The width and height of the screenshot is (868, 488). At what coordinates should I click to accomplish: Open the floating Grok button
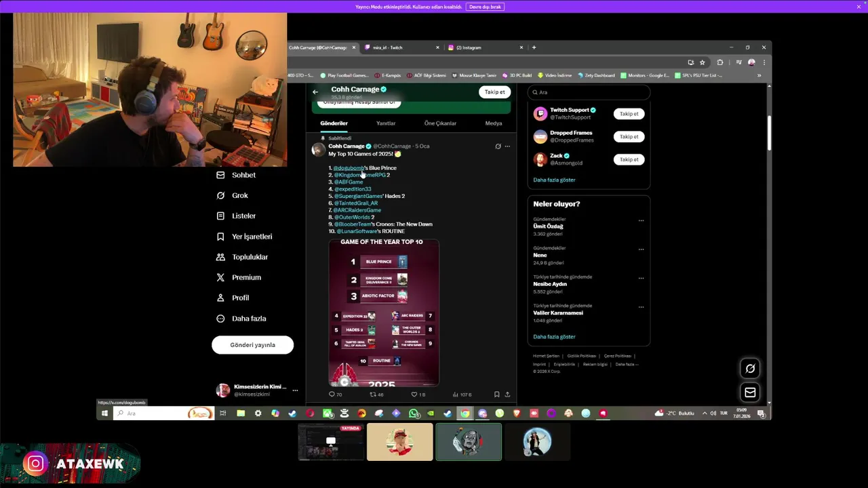click(750, 369)
